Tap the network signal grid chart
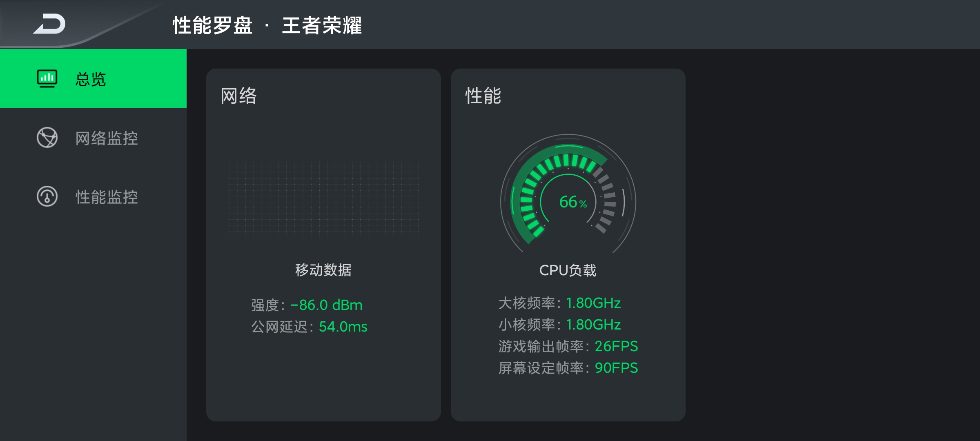The image size is (980, 441). [323, 199]
